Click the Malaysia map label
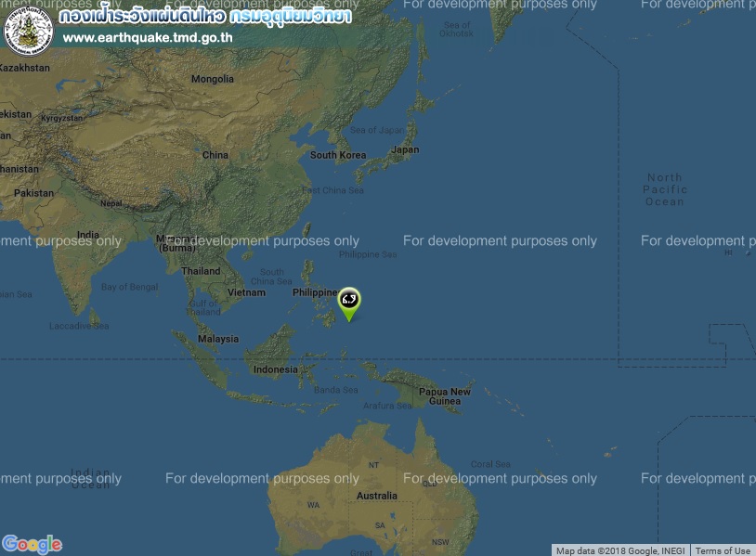Viewport: 756px width, 556px height. tap(218, 339)
